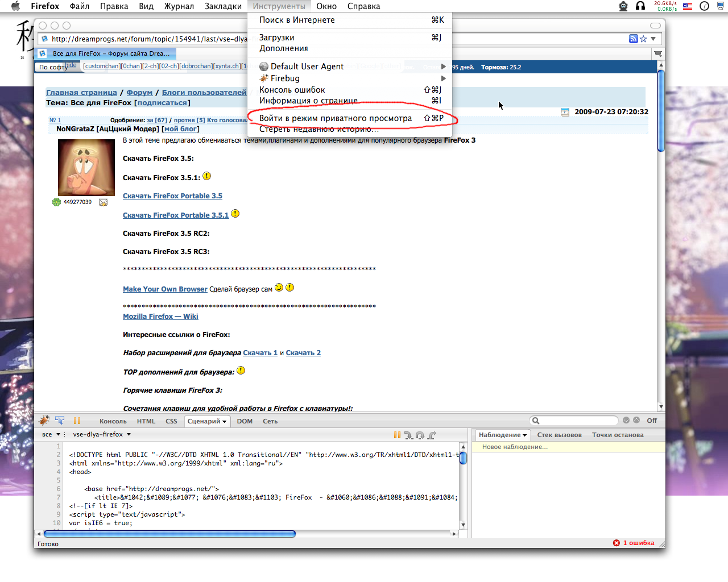Click the search magnifier in Firebug search box
The height and width of the screenshot is (582, 728).
pyautogui.click(x=535, y=421)
